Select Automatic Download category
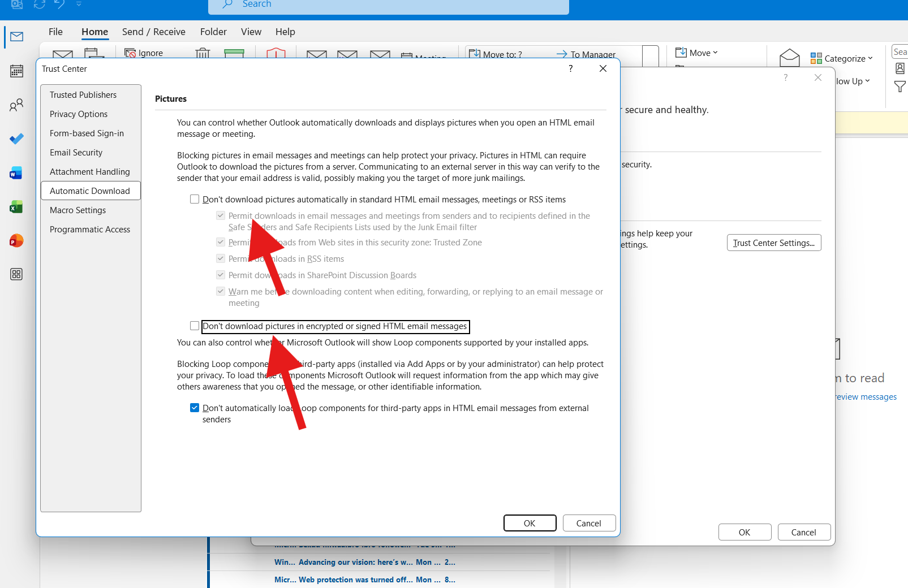This screenshot has height=588, width=908. pyautogui.click(x=91, y=191)
